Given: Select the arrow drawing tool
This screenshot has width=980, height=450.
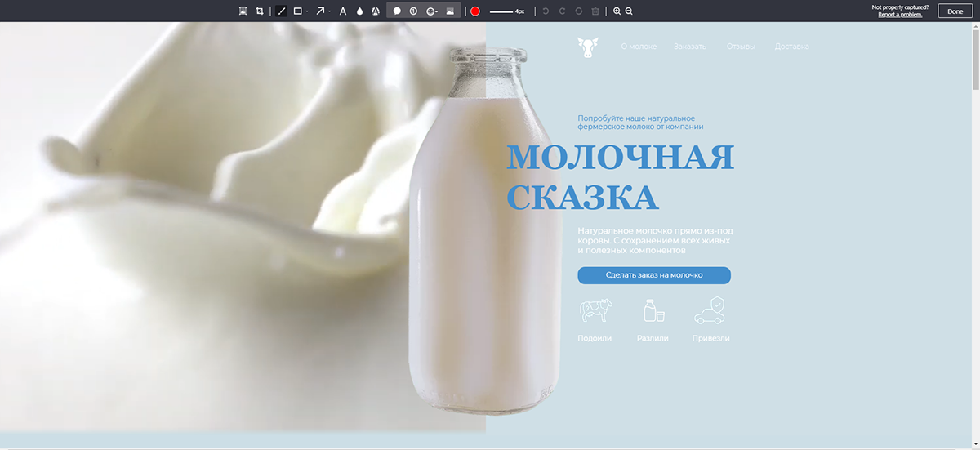Looking at the screenshot, I should point(320,11).
